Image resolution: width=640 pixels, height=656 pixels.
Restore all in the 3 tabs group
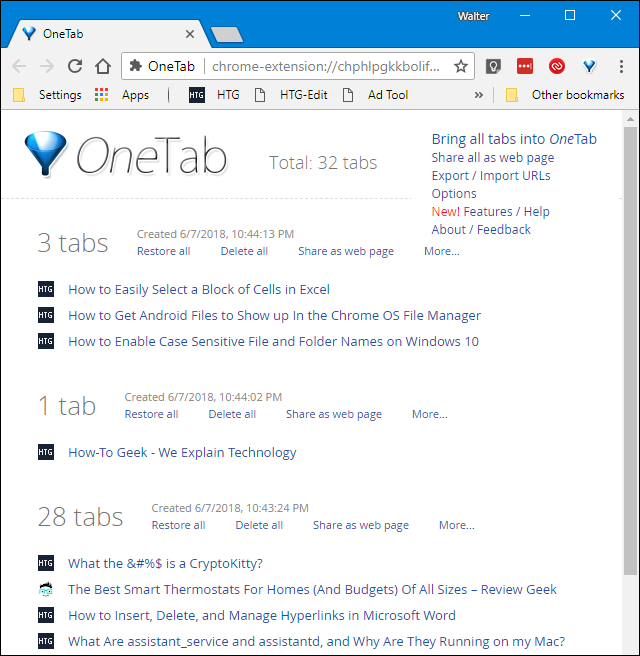point(164,251)
